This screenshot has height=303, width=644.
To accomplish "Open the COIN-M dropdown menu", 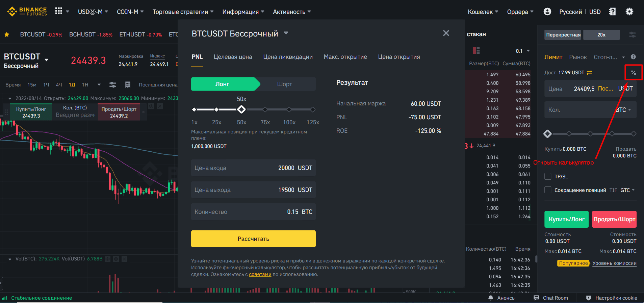I will (x=130, y=11).
